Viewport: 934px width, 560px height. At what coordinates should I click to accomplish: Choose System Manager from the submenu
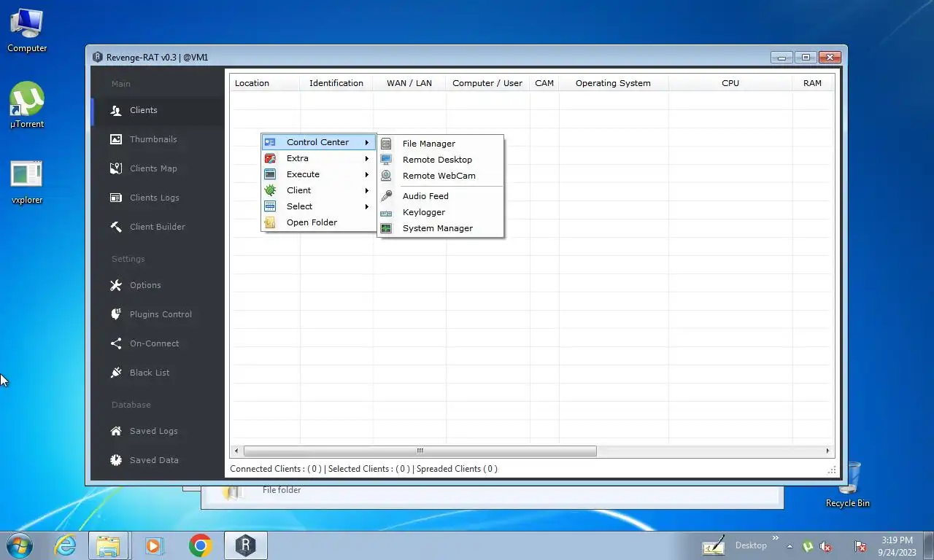tap(440, 228)
